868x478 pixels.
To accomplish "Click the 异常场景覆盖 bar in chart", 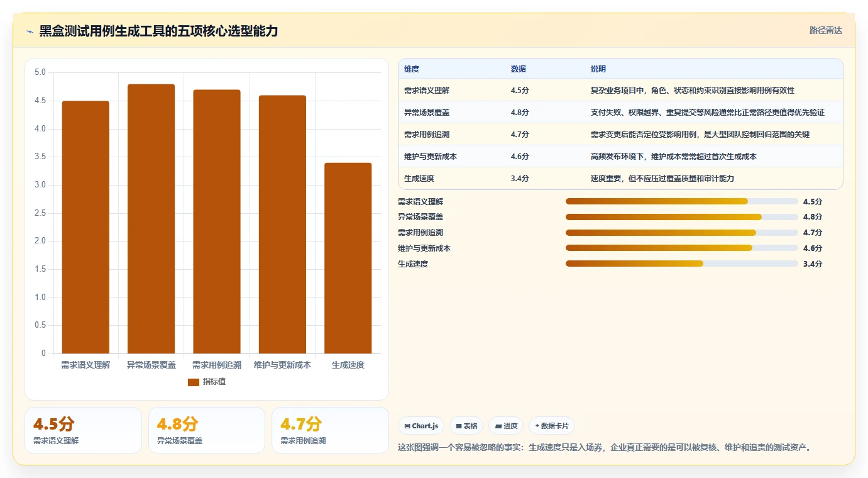I will [x=151, y=219].
